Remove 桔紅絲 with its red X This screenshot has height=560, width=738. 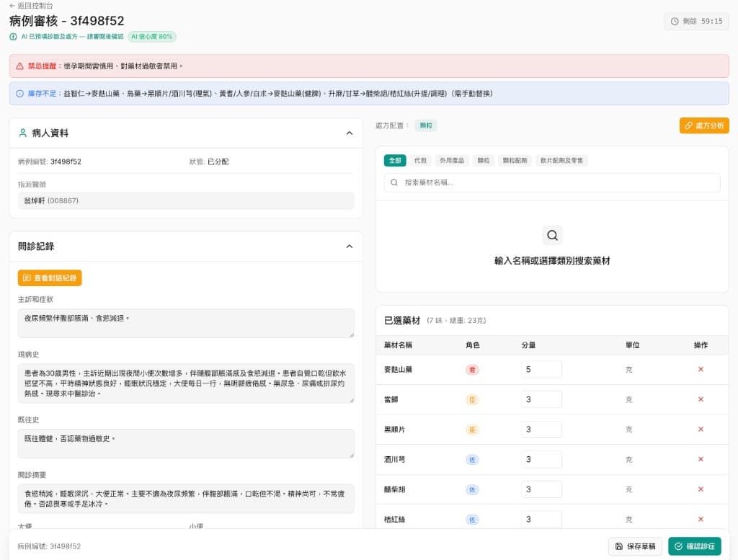coord(701,519)
